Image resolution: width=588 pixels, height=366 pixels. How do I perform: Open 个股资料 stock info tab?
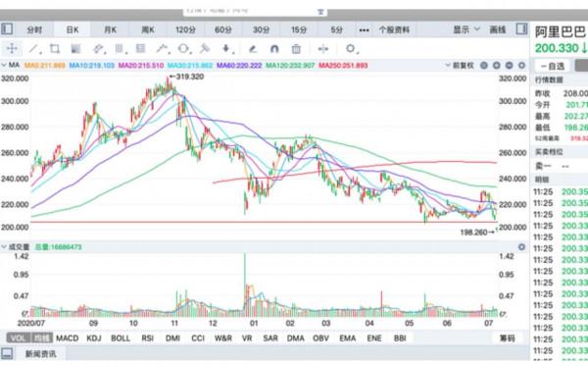[x=394, y=30]
